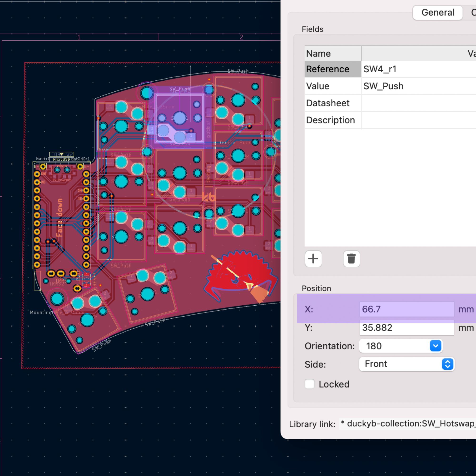
Task: Open the Orientation dropdown arrow
Action: (435, 346)
